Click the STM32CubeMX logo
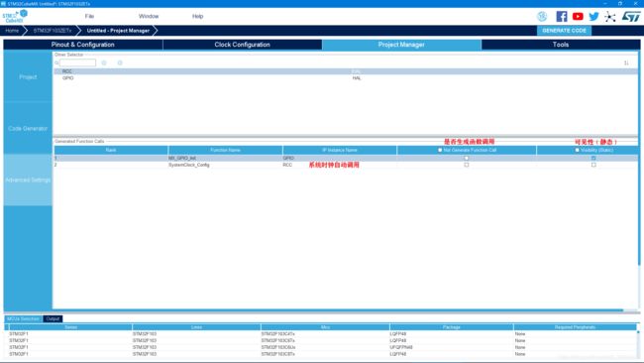The image size is (644, 363). coord(15,17)
